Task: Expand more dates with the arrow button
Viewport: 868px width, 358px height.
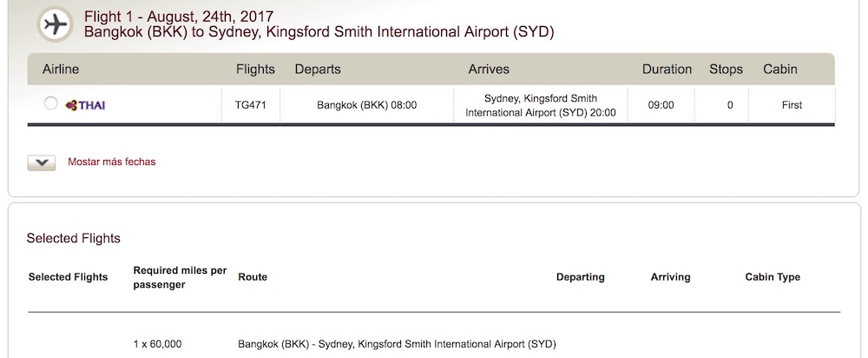Action: pyautogui.click(x=42, y=163)
